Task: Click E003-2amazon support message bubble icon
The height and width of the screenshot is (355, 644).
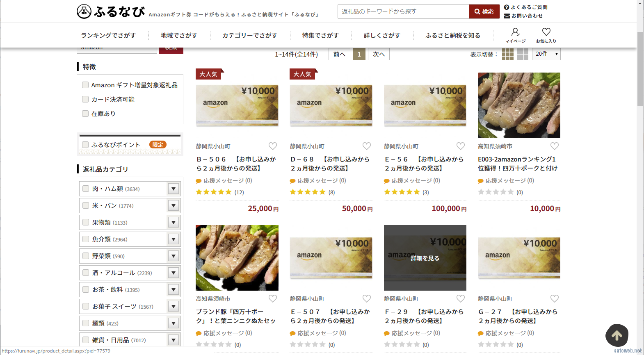Action: [481, 181]
